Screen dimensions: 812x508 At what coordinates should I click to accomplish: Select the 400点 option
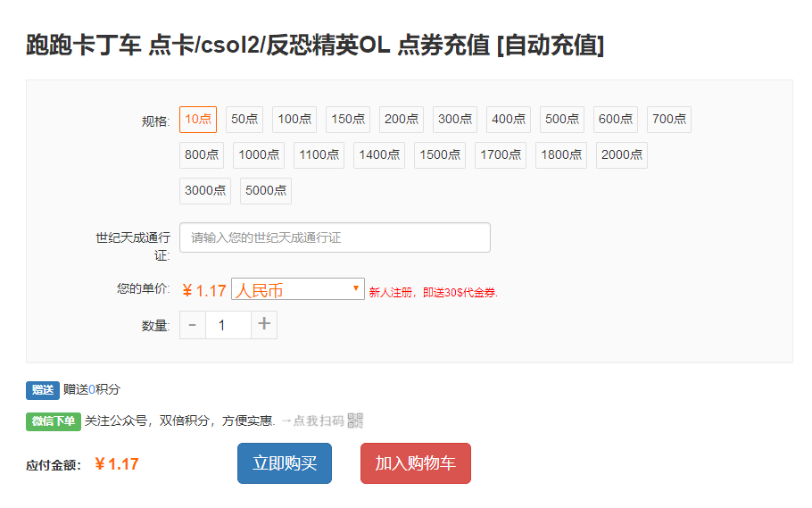tap(509, 120)
